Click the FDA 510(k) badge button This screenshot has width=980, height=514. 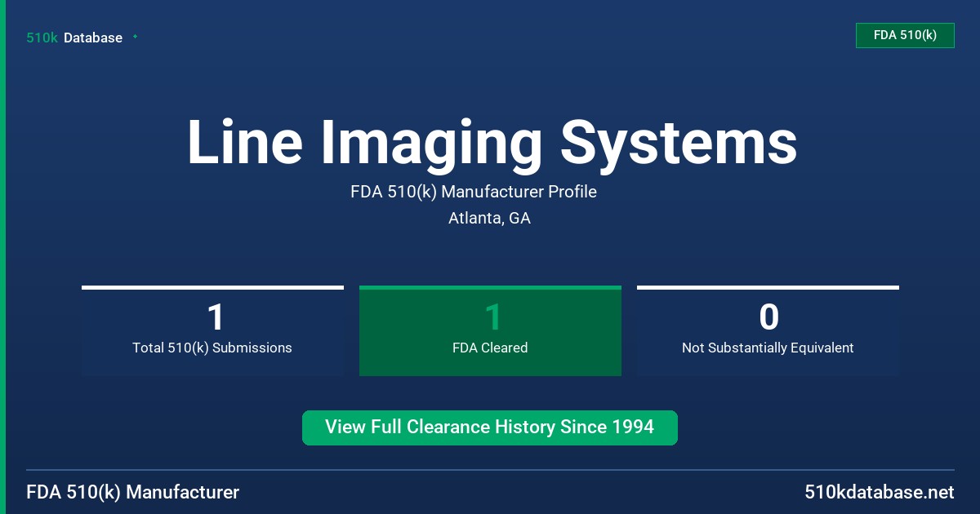905,35
